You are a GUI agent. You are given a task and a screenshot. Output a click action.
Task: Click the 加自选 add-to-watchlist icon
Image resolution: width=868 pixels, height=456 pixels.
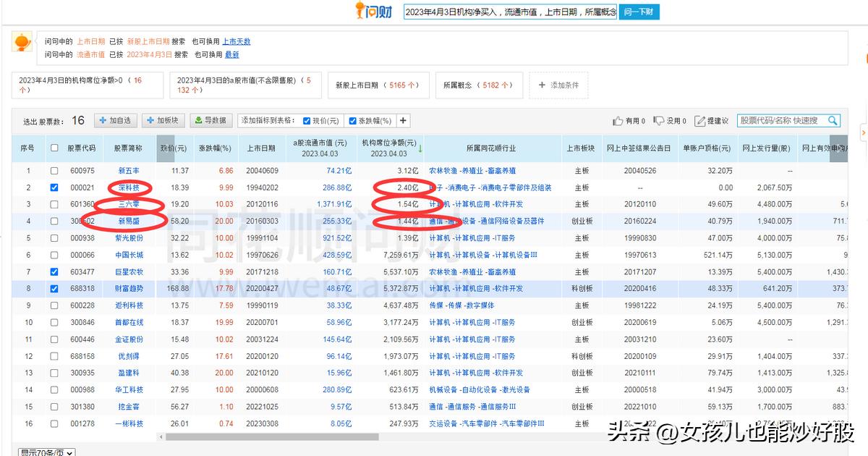point(103,120)
